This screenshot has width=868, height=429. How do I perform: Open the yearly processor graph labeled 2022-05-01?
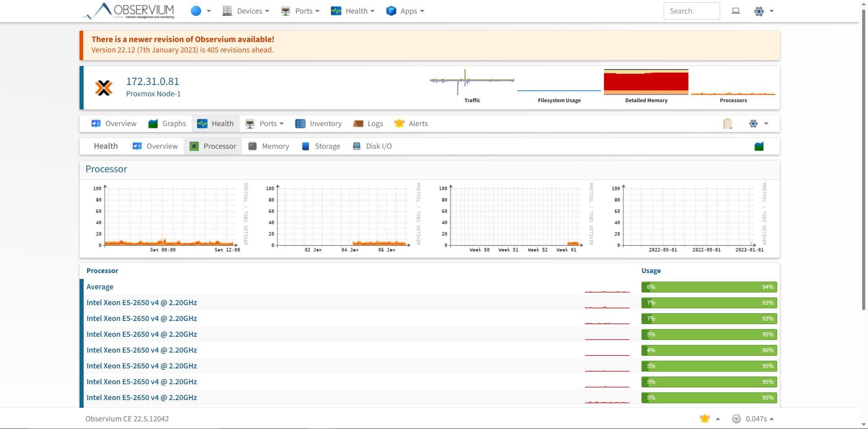point(689,218)
